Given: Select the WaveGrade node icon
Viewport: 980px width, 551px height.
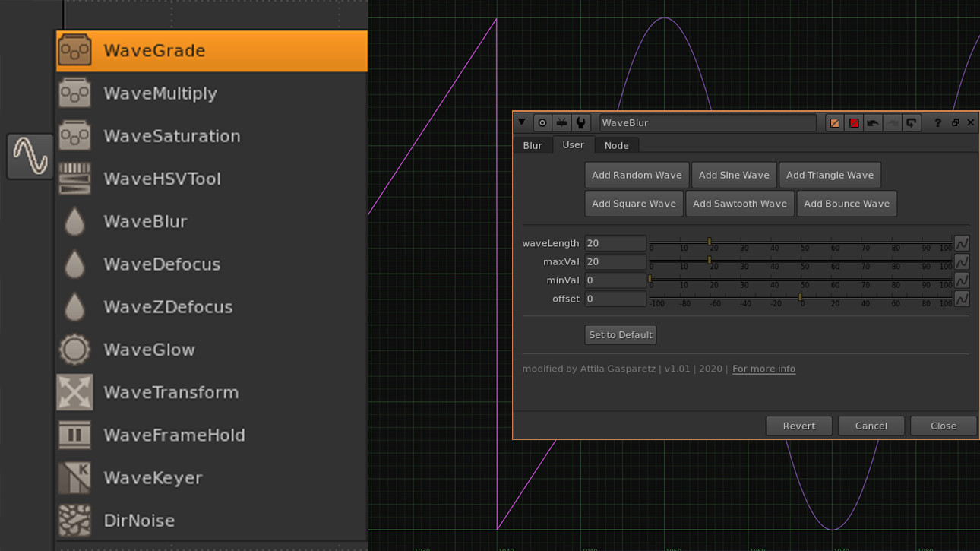Looking at the screenshot, I should coord(74,50).
